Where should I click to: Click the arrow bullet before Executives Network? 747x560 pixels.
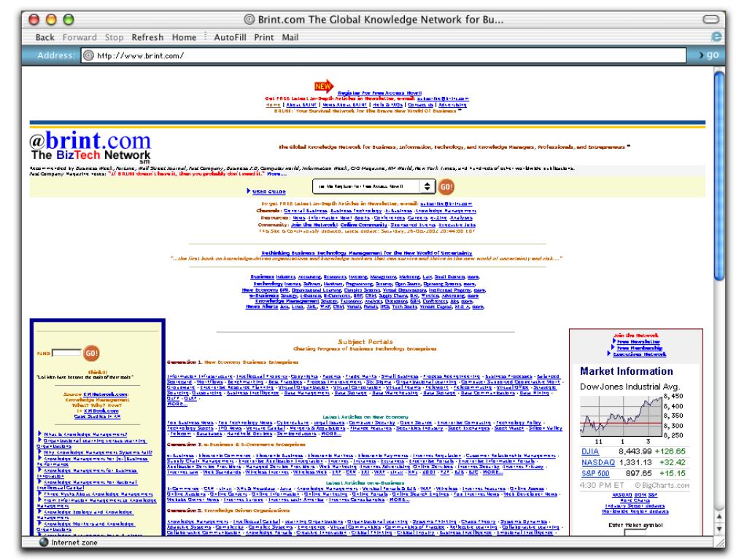(x=609, y=354)
